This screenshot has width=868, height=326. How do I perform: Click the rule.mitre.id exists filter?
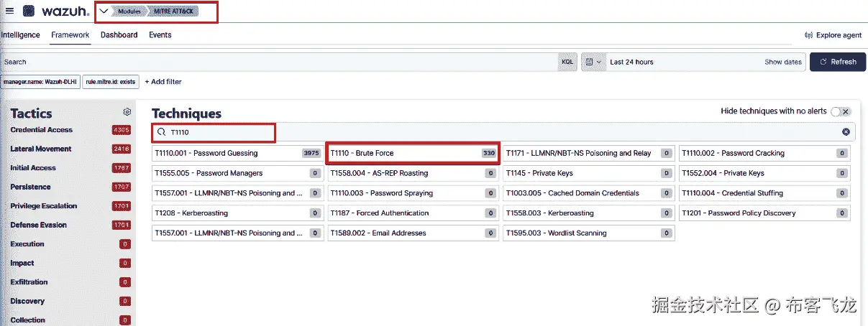110,82
